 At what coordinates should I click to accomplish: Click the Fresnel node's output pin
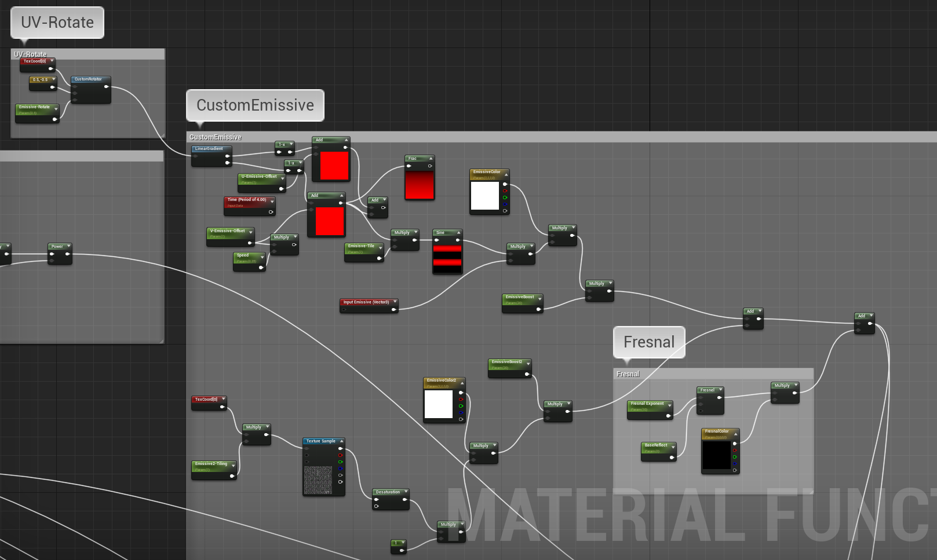(719, 398)
